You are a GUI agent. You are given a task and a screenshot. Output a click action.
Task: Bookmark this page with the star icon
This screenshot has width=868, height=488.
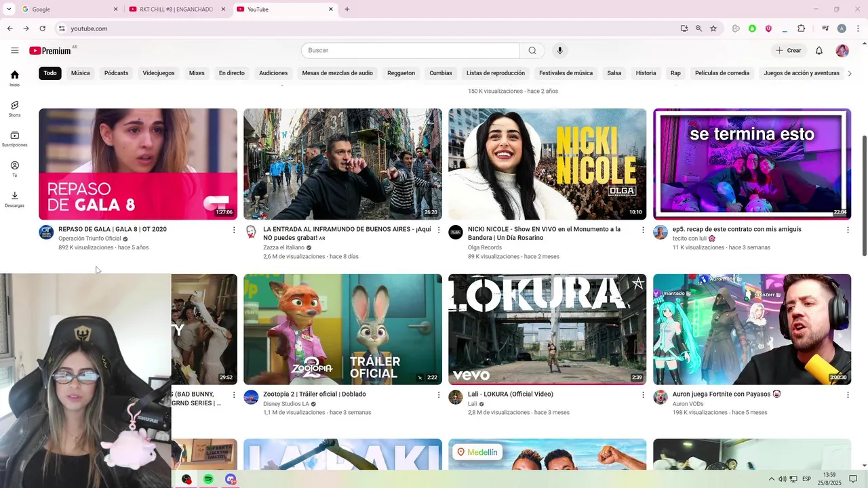point(713,28)
